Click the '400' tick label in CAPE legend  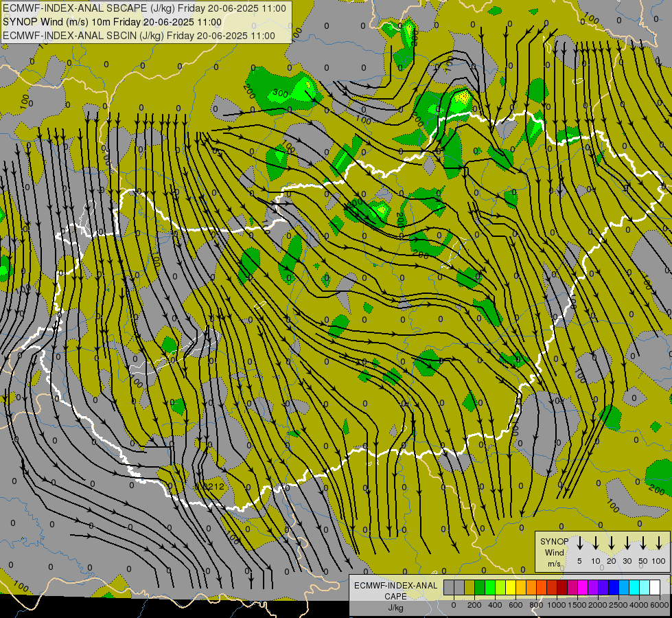(x=495, y=605)
